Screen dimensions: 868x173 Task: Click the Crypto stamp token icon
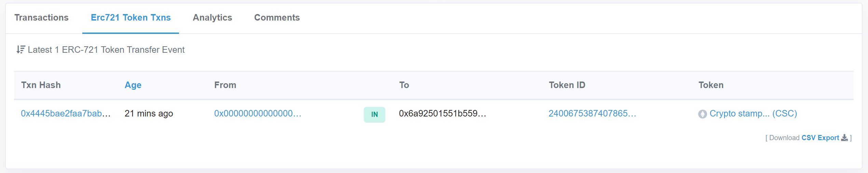pos(702,114)
